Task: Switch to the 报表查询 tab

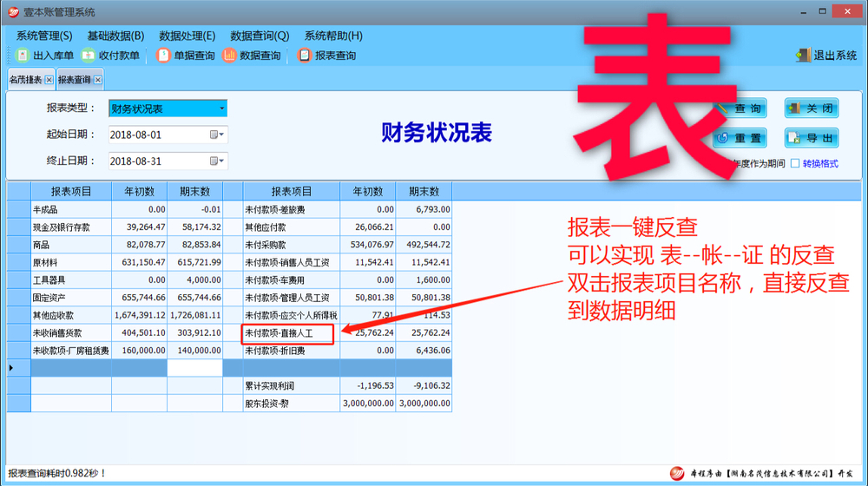Action: point(74,80)
